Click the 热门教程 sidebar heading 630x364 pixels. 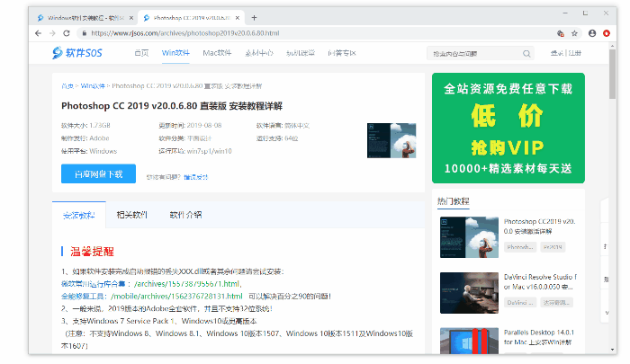[x=454, y=201]
